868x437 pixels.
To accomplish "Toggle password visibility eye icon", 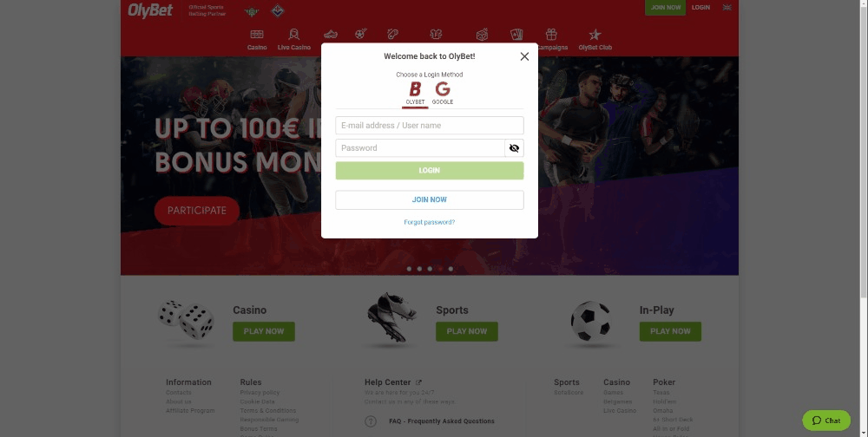I will [x=514, y=148].
